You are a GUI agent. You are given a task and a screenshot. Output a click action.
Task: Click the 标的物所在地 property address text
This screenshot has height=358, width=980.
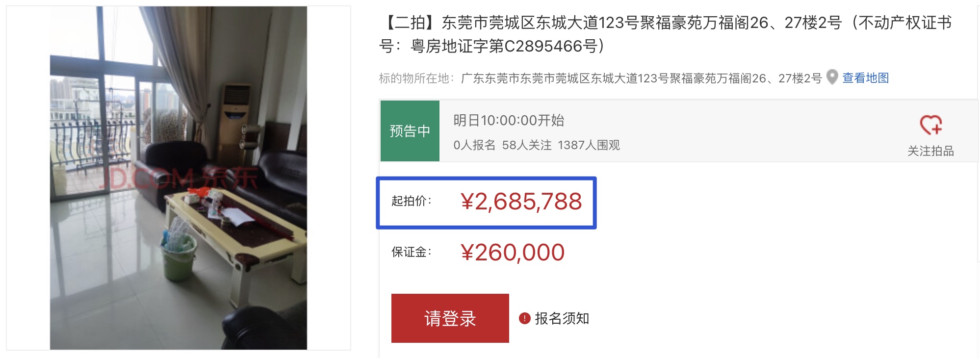600,78
